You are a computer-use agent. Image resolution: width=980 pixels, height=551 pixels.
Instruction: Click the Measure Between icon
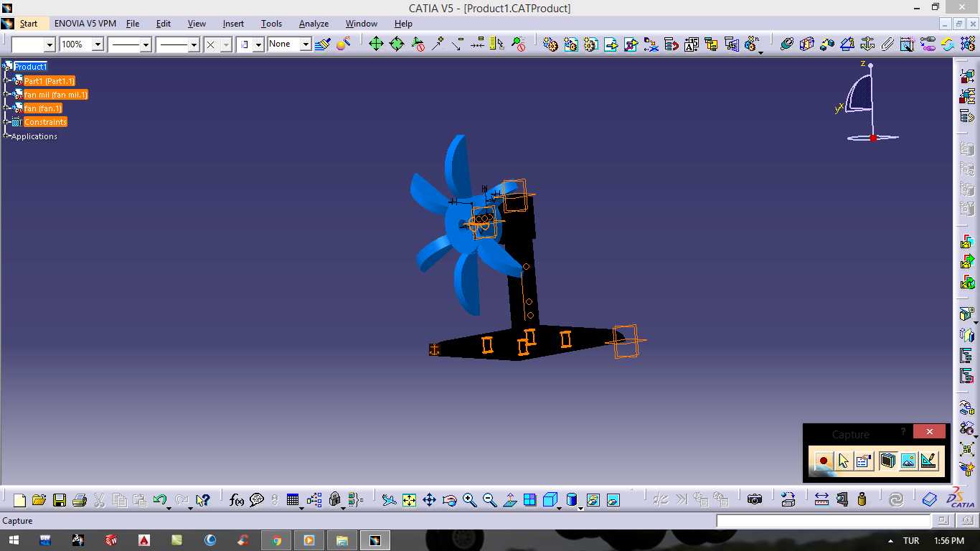[821, 500]
